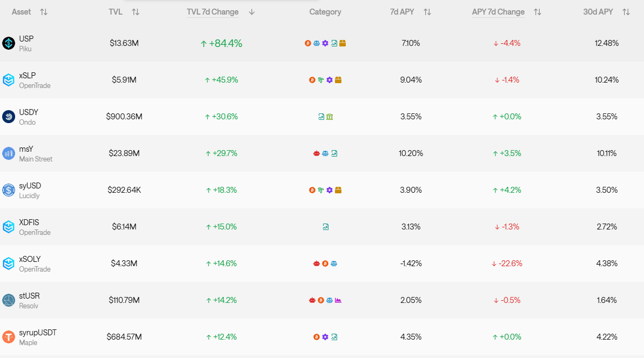Select the msY Main Street asset
The image size is (644, 358).
tap(322, 153)
